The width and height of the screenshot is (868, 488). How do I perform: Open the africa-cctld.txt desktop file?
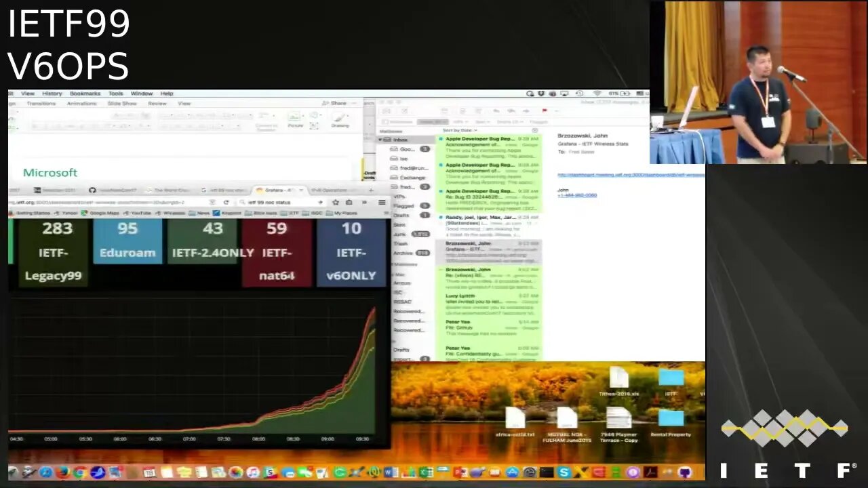point(515,422)
